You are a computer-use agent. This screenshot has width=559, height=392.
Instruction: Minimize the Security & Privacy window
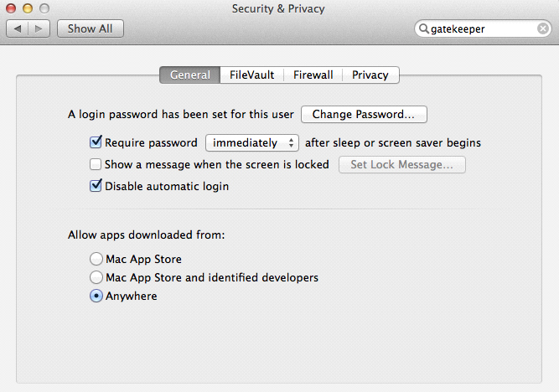27,8
